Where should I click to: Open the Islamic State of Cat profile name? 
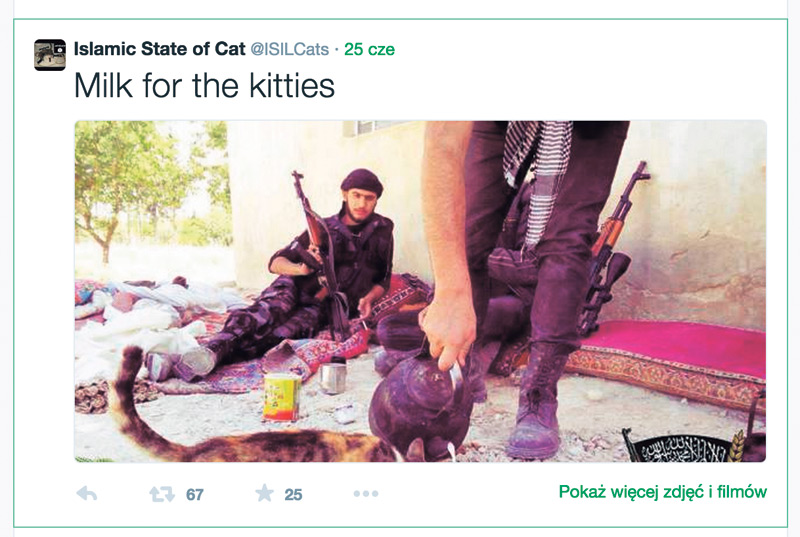pos(158,48)
